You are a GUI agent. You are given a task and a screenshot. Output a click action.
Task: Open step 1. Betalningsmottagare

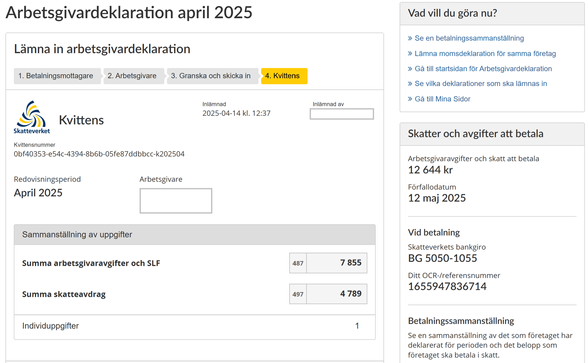tap(57, 76)
